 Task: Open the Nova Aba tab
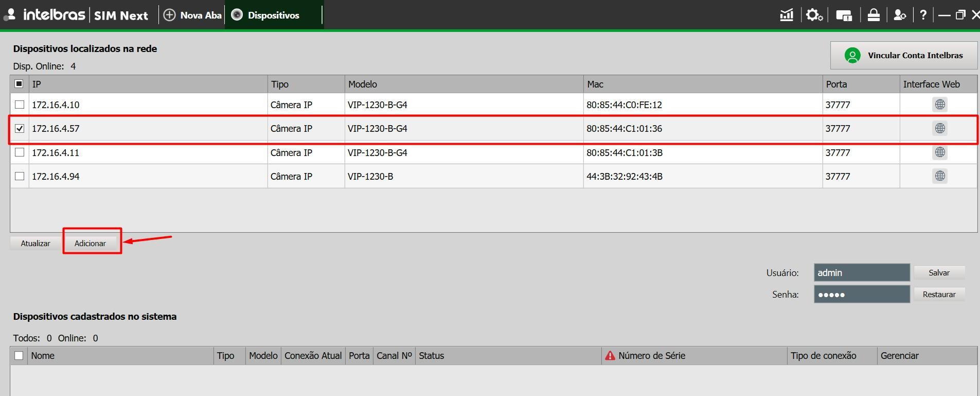click(193, 15)
